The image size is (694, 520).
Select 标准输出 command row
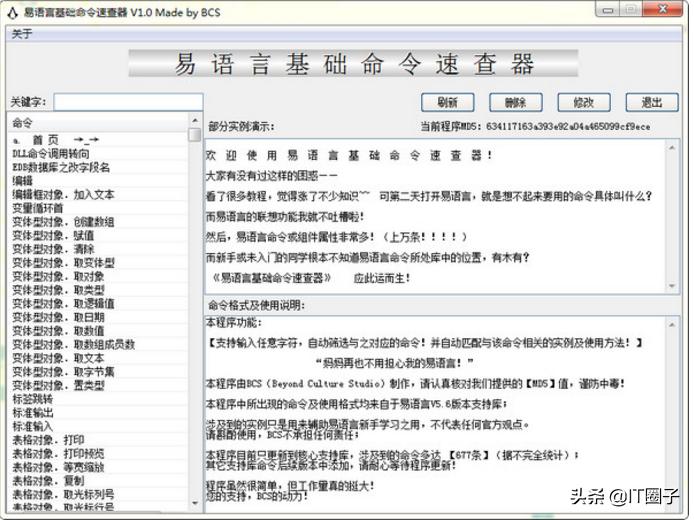pyautogui.click(x=98, y=413)
